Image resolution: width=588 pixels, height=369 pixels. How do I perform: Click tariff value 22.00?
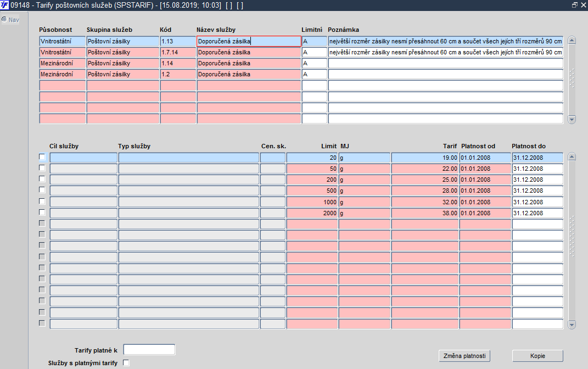424,169
